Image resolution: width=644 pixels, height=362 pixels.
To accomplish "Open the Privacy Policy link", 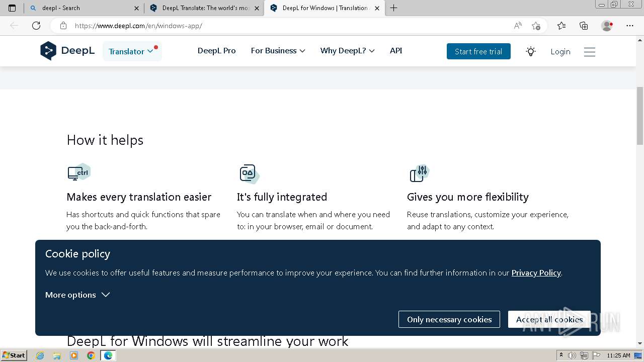I will [536, 273].
